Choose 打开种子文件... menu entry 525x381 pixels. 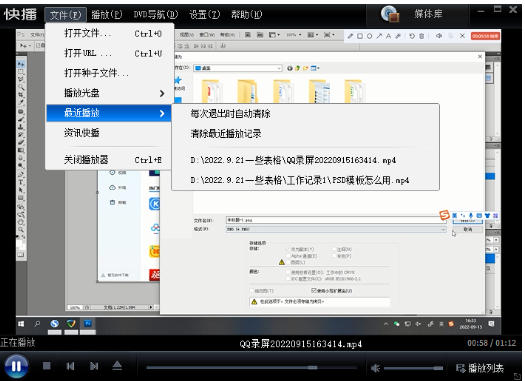[109, 73]
